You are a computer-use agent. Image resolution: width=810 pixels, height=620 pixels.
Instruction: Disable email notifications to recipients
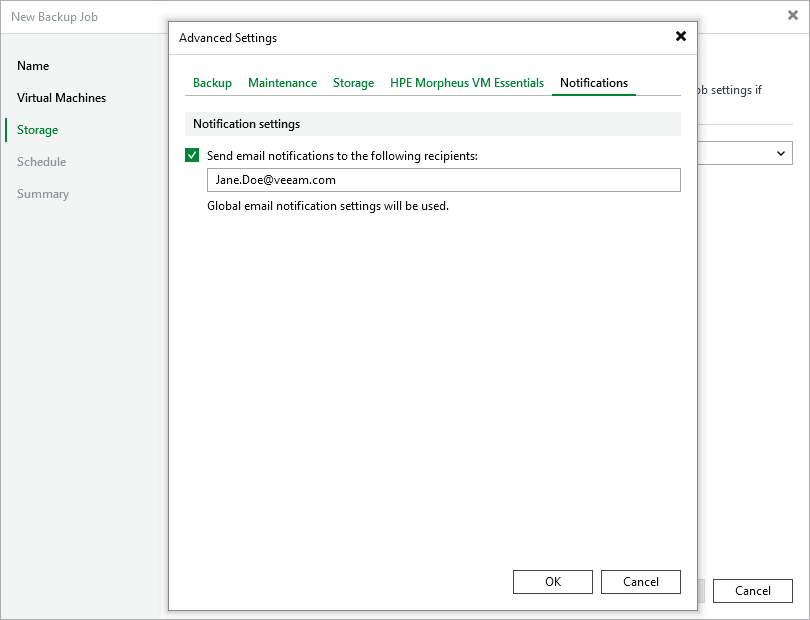pos(192,156)
